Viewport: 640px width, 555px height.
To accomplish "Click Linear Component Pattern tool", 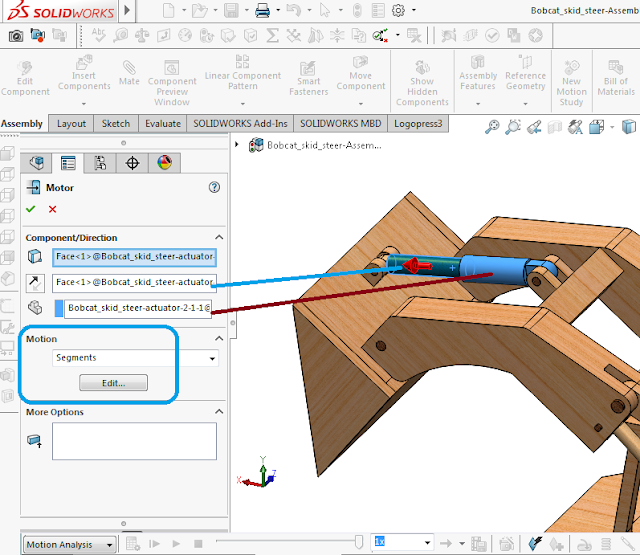I will coord(242,73).
